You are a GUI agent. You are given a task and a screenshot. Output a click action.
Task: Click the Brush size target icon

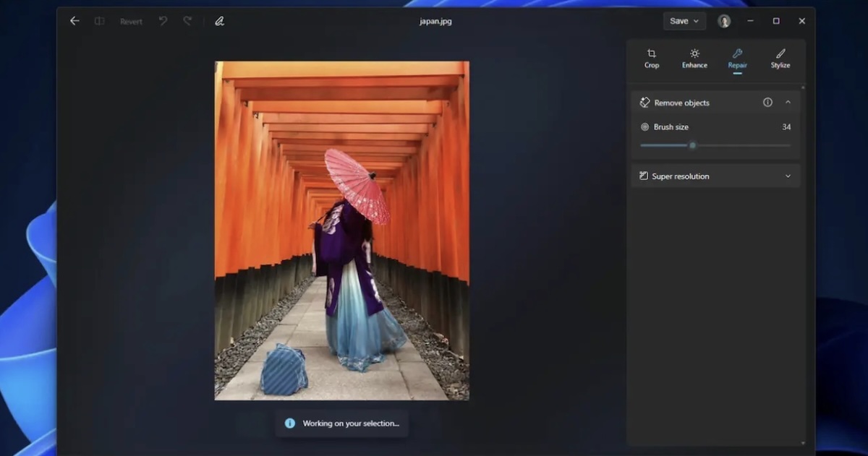[x=644, y=126]
